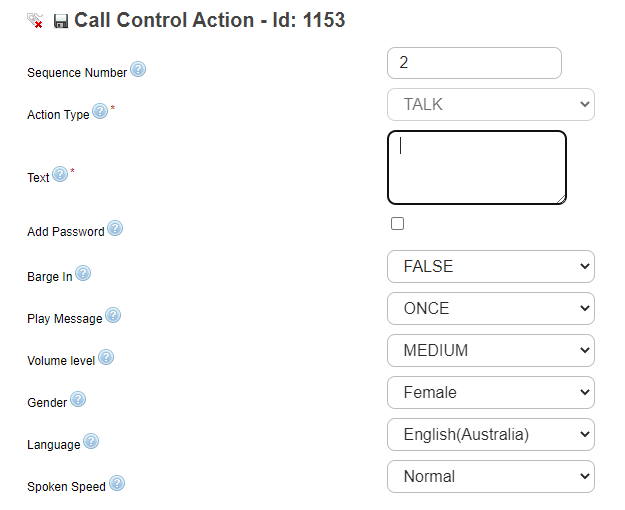Click help icon next to Text label
This screenshot has width=625, height=510.
[x=60, y=175]
